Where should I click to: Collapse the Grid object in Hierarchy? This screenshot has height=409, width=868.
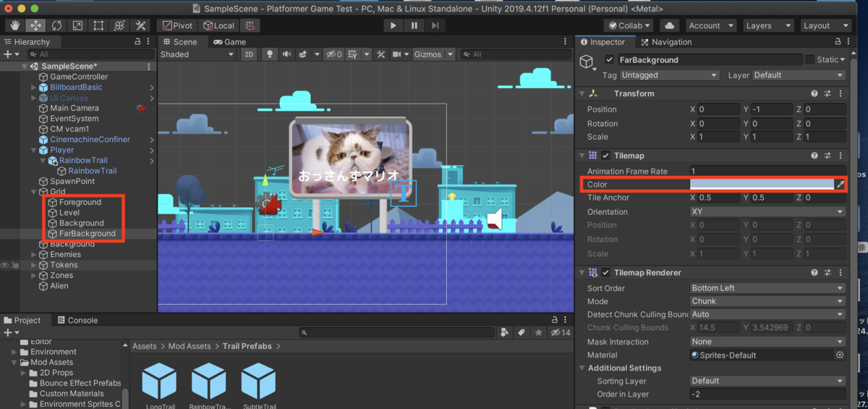click(33, 192)
